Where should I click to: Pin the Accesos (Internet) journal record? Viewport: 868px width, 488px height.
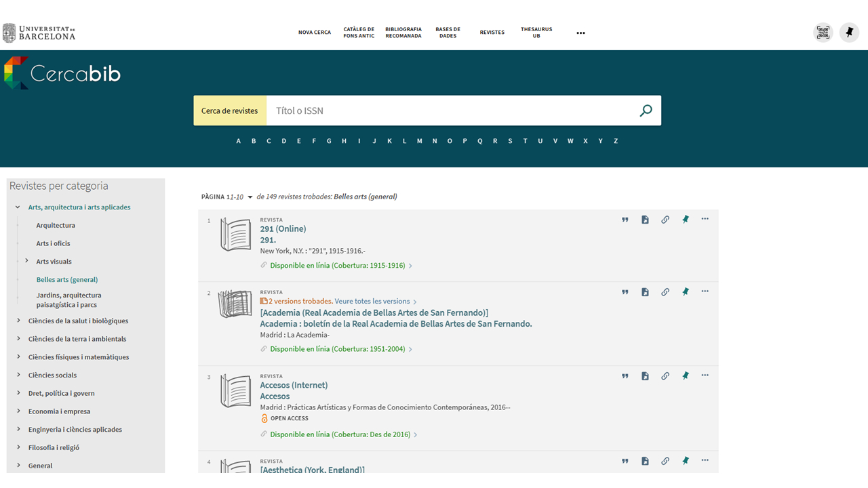point(686,376)
